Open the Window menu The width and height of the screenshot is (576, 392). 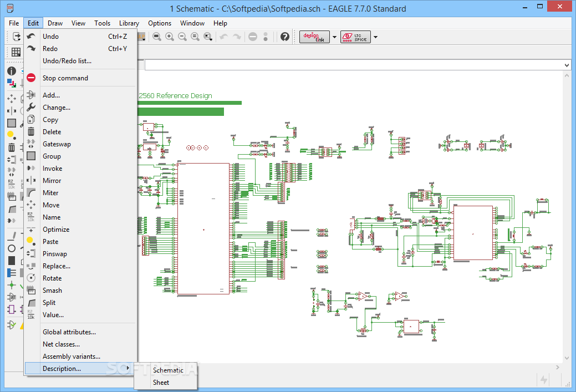tap(192, 23)
